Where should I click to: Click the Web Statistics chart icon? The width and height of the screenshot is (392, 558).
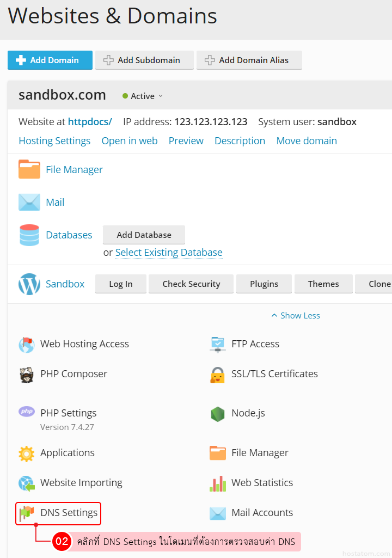tap(218, 483)
